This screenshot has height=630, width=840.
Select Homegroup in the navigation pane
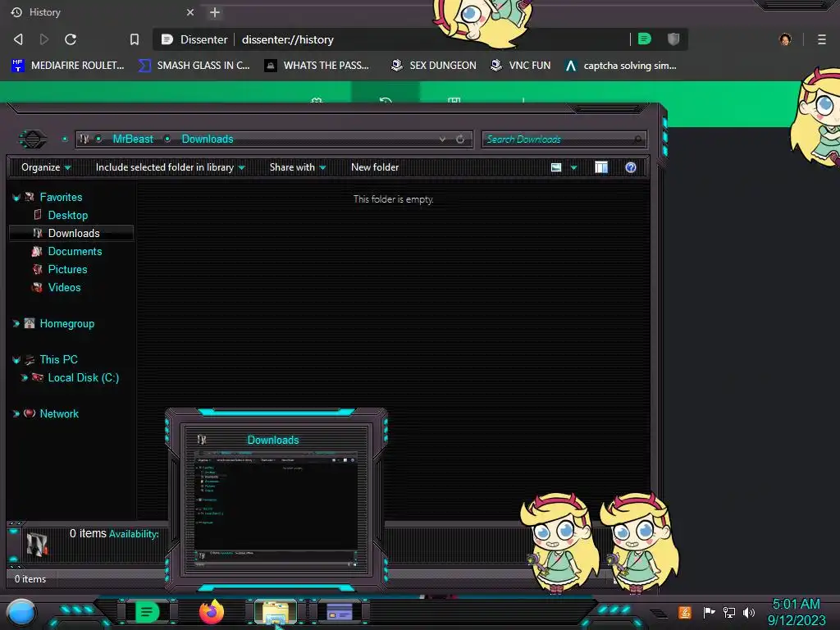(67, 323)
